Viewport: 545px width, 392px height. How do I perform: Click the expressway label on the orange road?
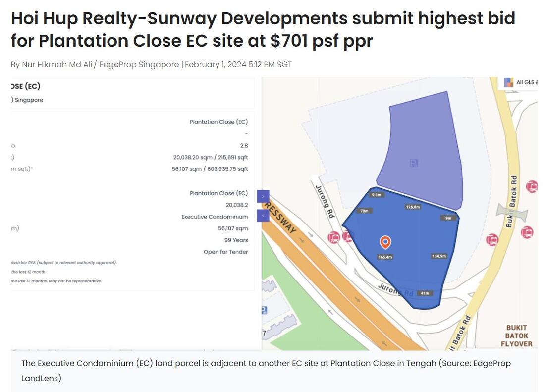[280, 218]
